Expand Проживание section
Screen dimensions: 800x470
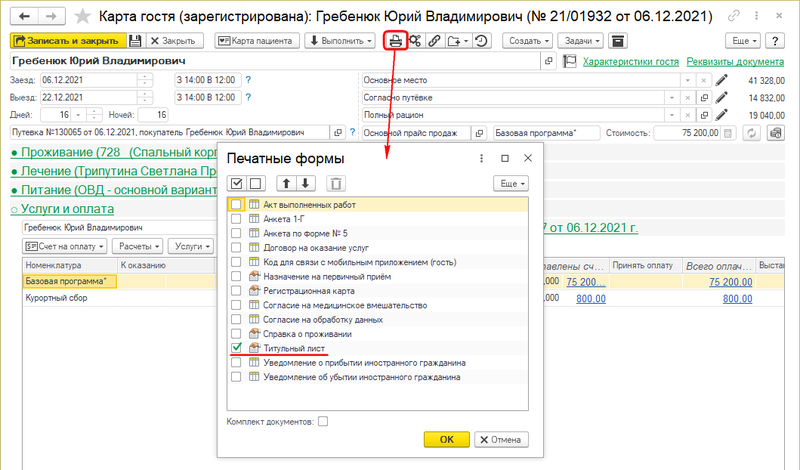pos(114,152)
